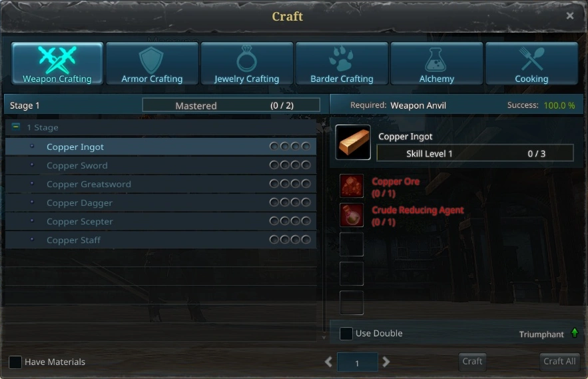The width and height of the screenshot is (588, 379).
Task: Open the Cooking utensils icon
Action: click(531, 59)
